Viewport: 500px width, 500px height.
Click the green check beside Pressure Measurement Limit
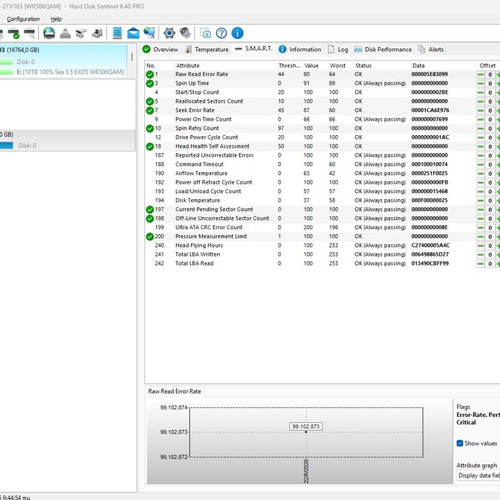coord(150,236)
